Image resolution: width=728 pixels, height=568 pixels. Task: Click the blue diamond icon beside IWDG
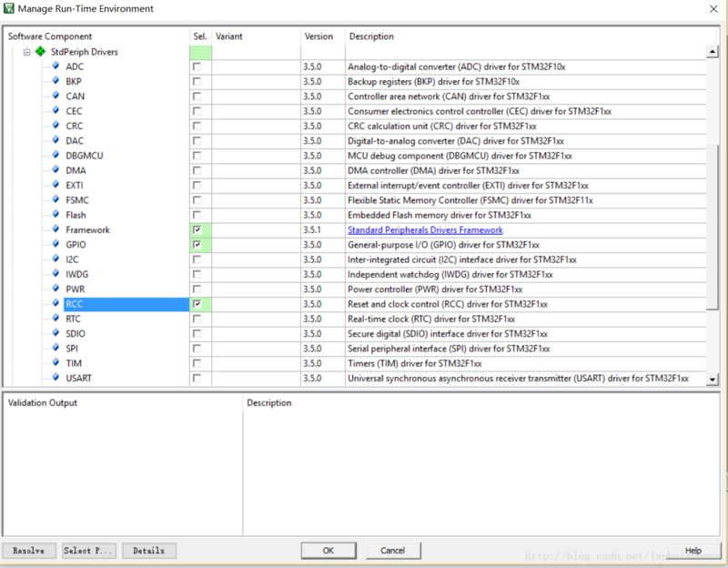tap(56, 274)
